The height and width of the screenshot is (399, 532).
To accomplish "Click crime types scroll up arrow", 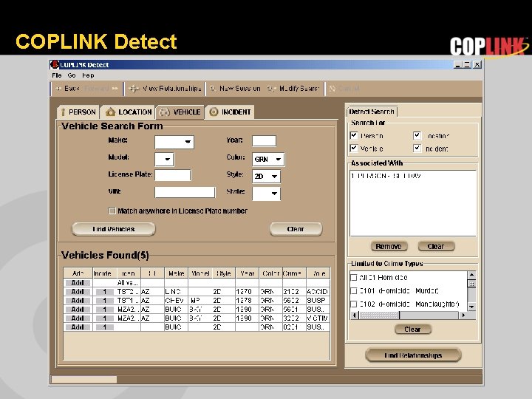I will (471, 274).
